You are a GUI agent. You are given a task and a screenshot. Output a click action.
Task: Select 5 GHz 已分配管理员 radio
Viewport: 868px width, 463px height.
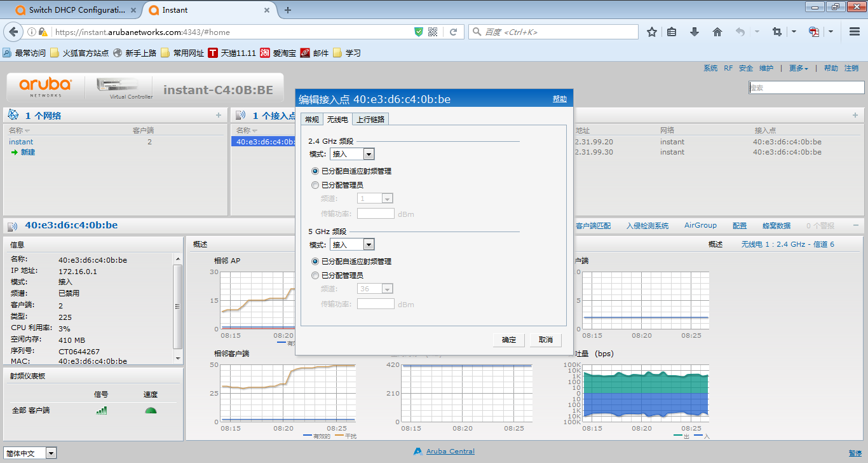point(315,275)
